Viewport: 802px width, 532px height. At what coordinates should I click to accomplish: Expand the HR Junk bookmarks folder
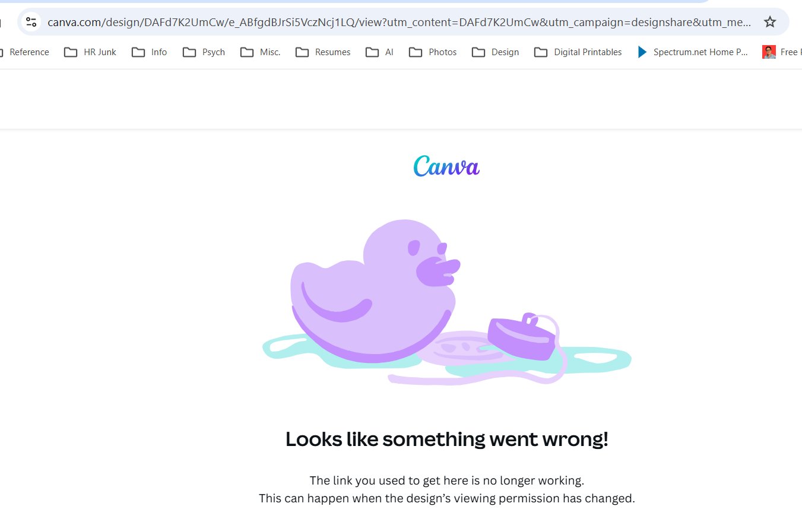pyautogui.click(x=91, y=52)
